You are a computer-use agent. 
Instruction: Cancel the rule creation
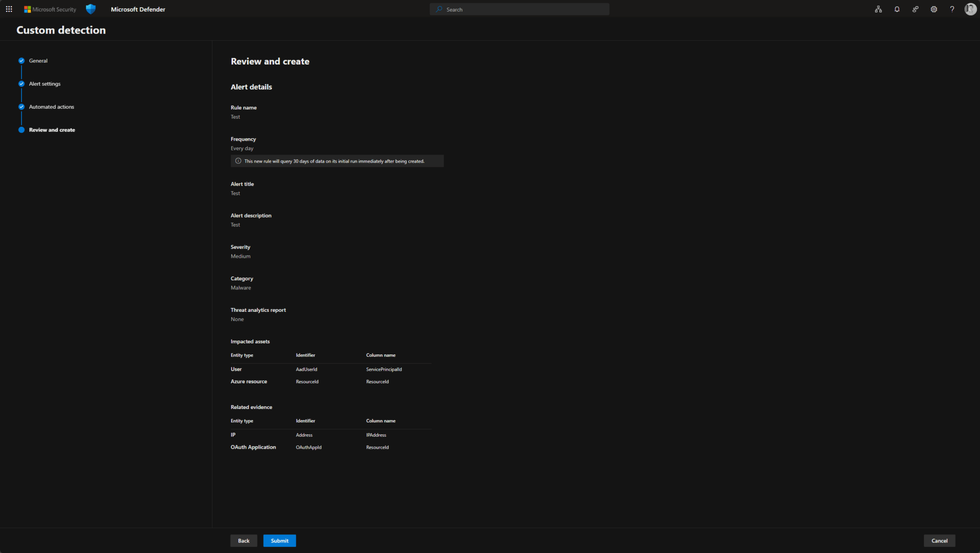(939, 541)
